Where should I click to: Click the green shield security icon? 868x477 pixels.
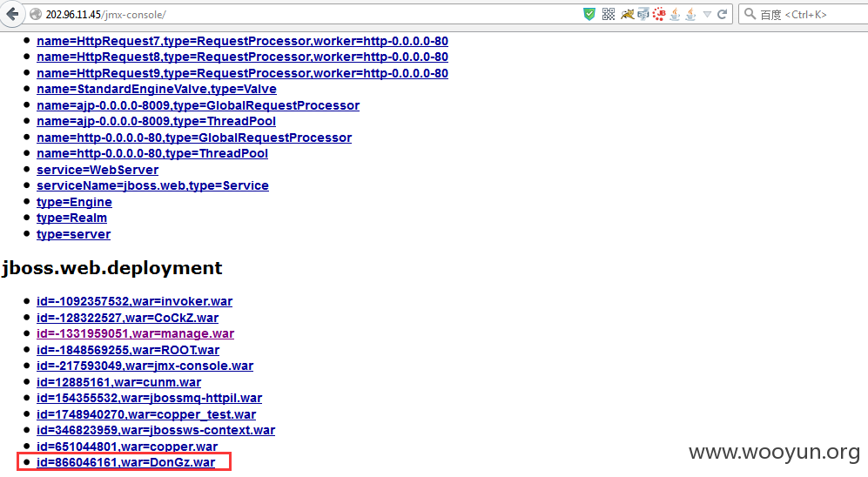click(589, 15)
